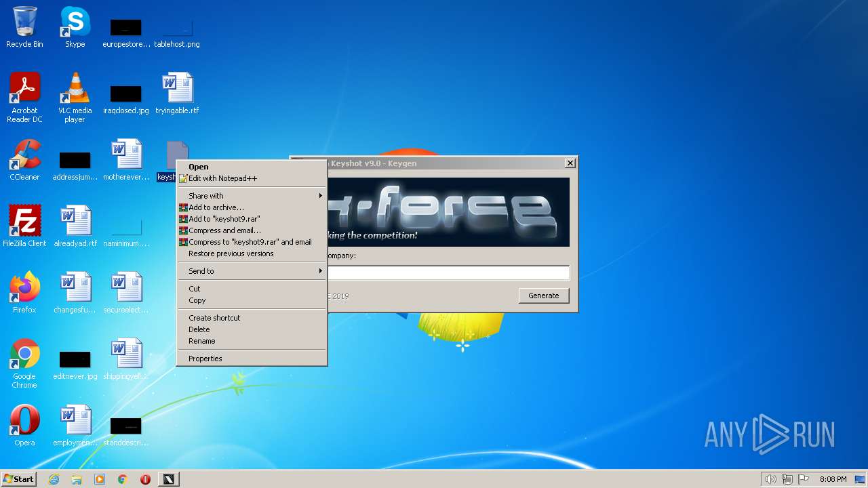Screen dimensions: 868x488
Task: Choose Create shortcut
Action: (252, 318)
